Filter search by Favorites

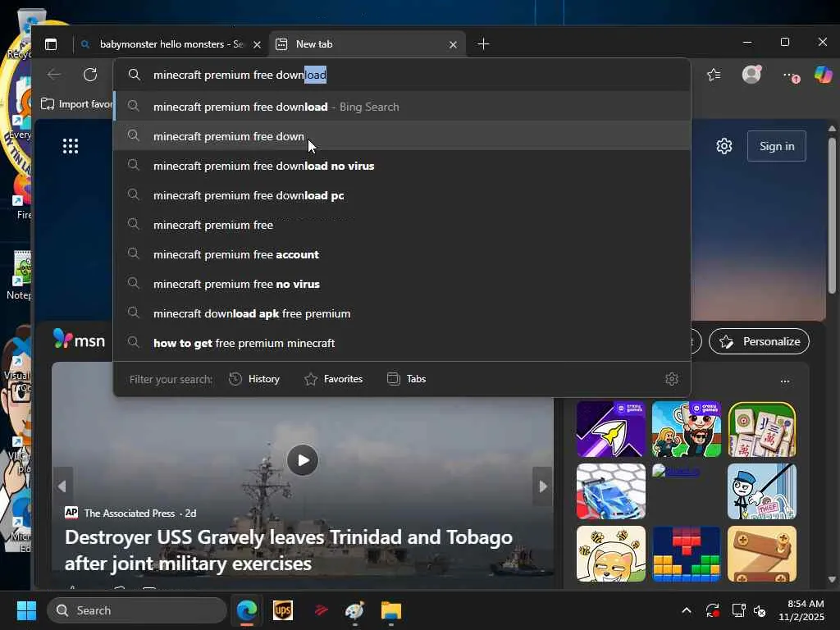tap(333, 379)
